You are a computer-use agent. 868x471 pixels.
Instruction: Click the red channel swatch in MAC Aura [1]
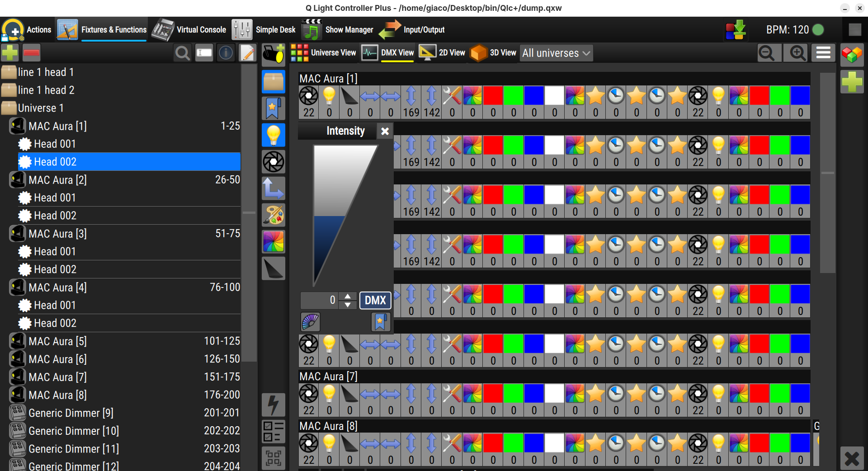click(x=493, y=95)
